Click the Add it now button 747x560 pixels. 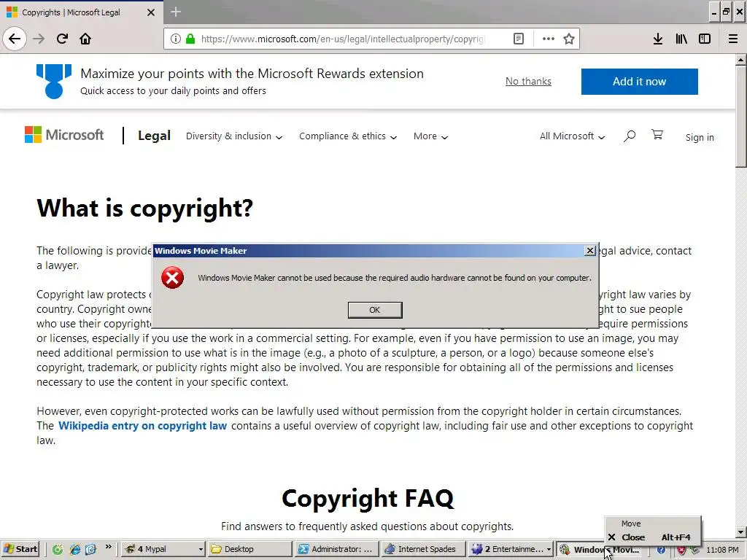(639, 82)
